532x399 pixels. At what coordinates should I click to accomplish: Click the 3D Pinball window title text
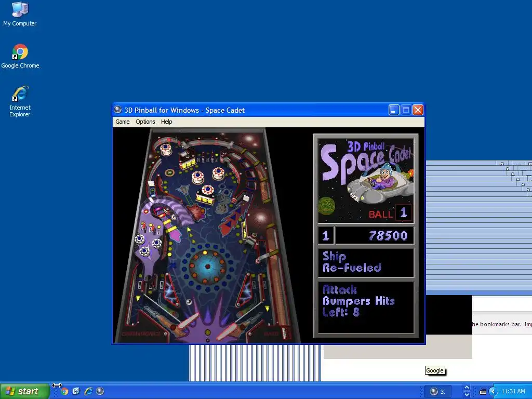tap(184, 110)
